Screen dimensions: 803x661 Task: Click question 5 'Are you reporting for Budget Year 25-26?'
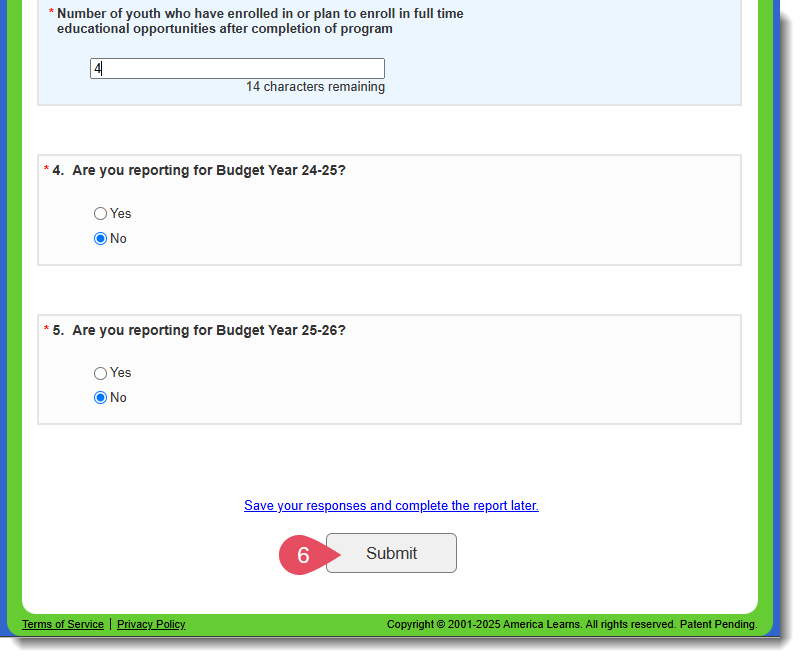pos(209,330)
